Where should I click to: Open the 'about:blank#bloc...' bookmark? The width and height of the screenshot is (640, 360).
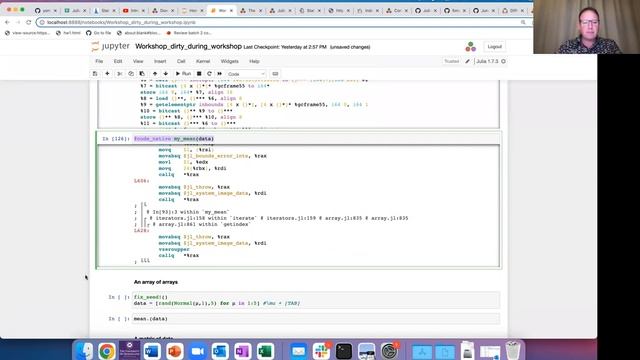pyautogui.click(x=138, y=33)
